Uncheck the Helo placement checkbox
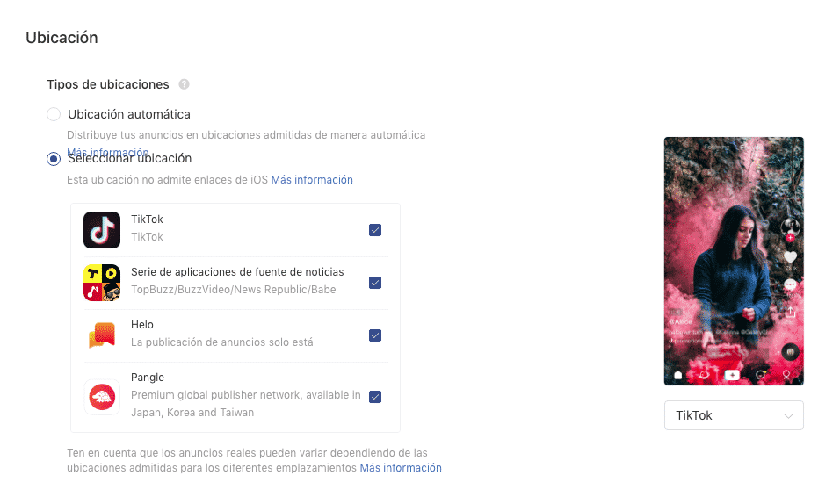Viewport: 840px width, 504px height. 375,335
